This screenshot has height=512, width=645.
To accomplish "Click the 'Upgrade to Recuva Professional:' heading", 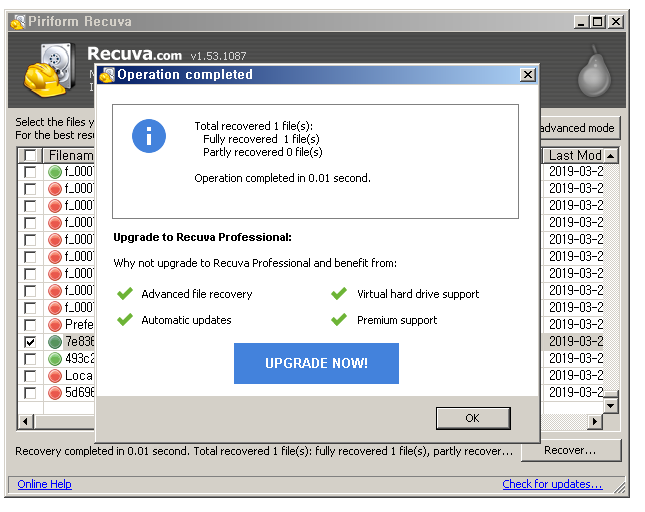I will [202, 237].
